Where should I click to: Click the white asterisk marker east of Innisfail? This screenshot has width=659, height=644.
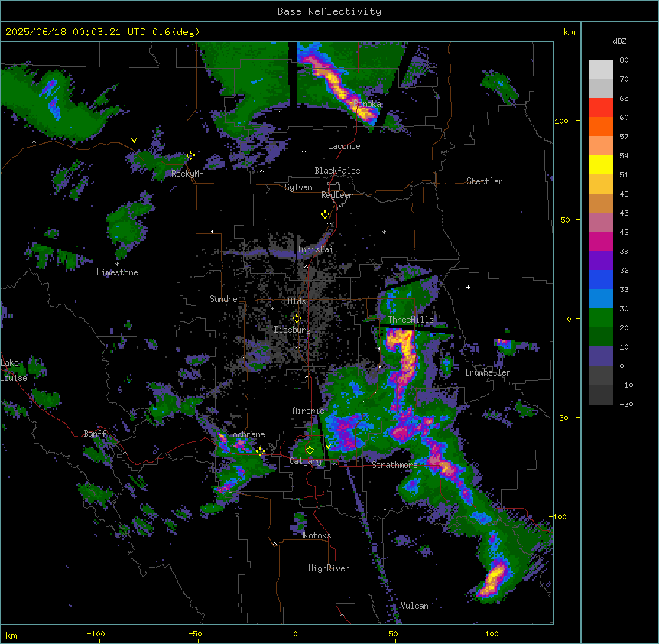(x=384, y=232)
